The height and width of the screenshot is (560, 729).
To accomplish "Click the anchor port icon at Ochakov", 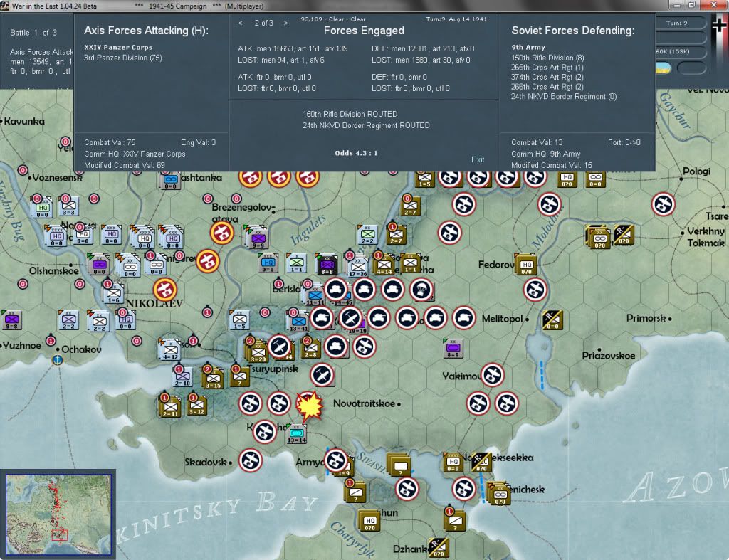I will tap(57, 360).
